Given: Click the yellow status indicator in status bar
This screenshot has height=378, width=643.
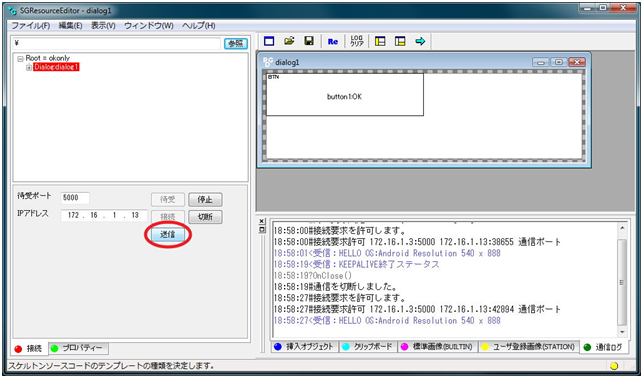Looking at the screenshot, I should (x=614, y=366).
